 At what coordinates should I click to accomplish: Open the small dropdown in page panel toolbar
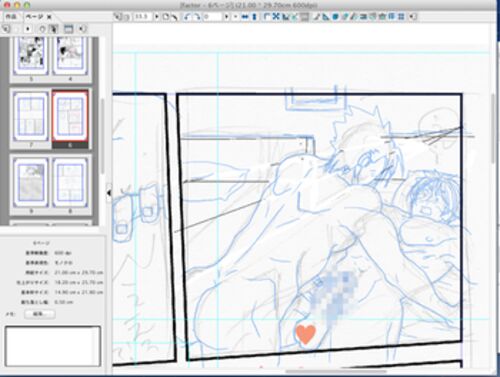[28, 29]
